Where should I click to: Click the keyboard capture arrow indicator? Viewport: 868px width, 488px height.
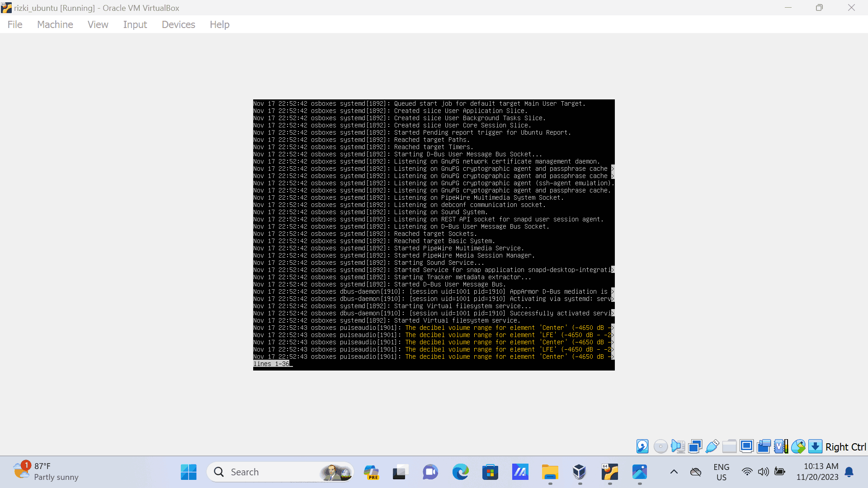pyautogui.click(x=815, y=446)
